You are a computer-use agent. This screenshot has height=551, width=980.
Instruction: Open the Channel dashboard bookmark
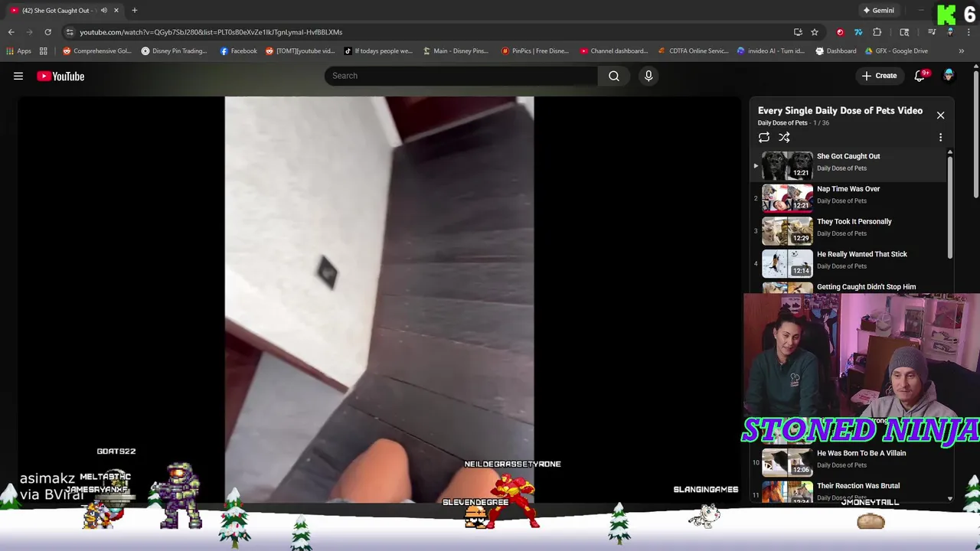614,51
